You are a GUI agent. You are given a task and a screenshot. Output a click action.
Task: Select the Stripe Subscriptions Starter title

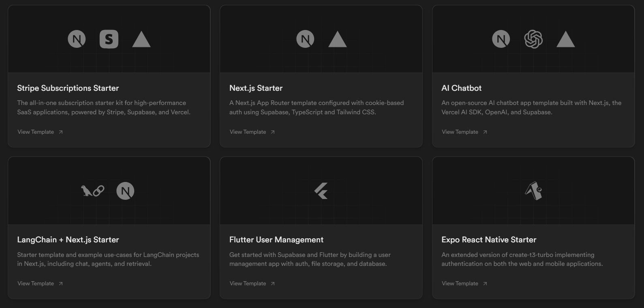(x=68, y=88)
